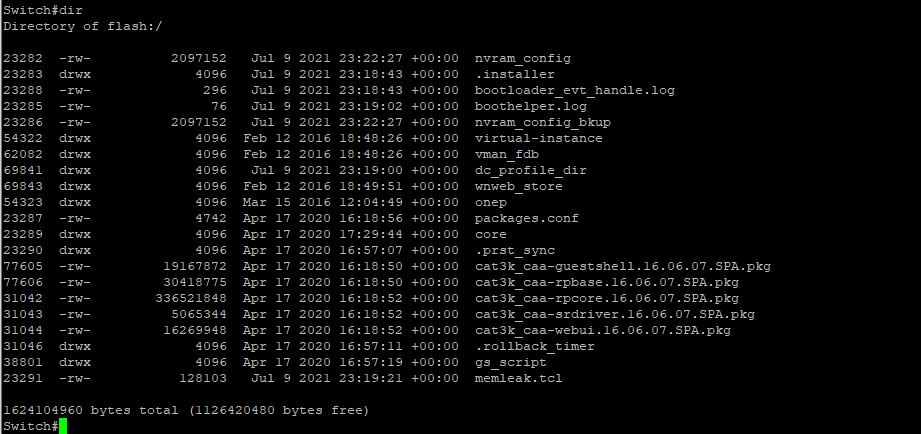This screenshot has height=434, width=921.
Task: Click the green cursor at Switch# prompt
Action: [63, 426]
